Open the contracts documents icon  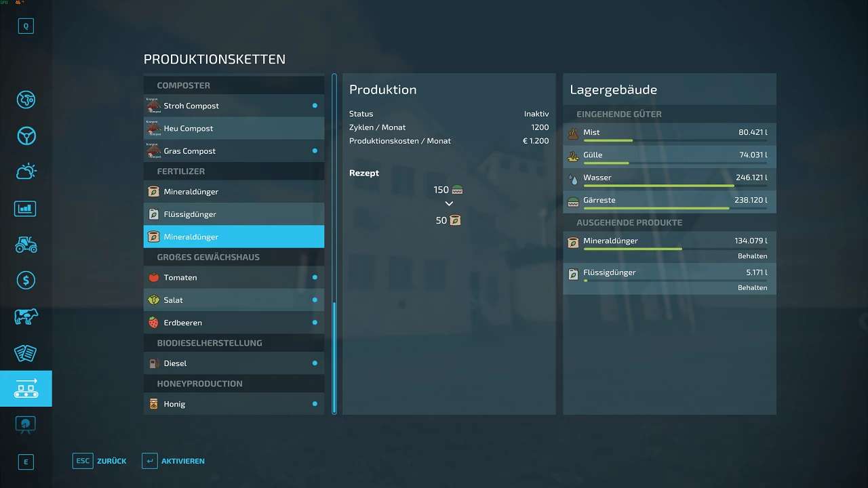point(26,352)
